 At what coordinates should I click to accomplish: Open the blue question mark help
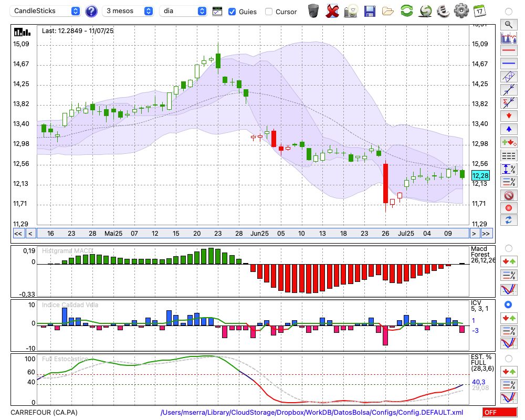coord(91,12)
